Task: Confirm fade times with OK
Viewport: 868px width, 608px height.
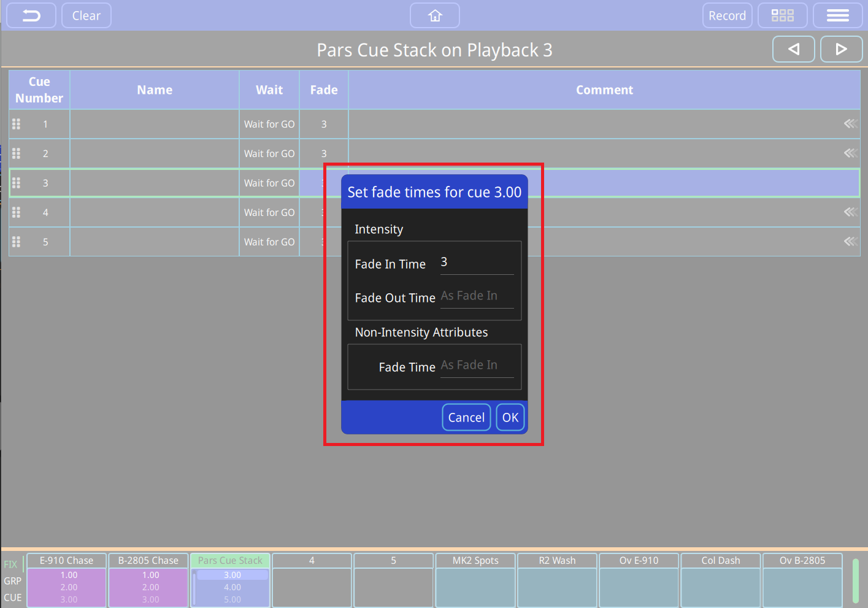Action: click(510, 417)
